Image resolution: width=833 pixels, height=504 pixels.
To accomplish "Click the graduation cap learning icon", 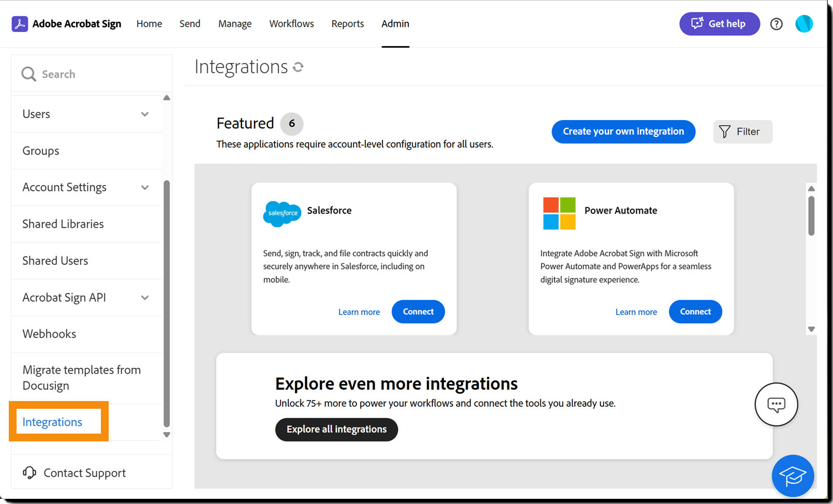I will pos(793,476).
